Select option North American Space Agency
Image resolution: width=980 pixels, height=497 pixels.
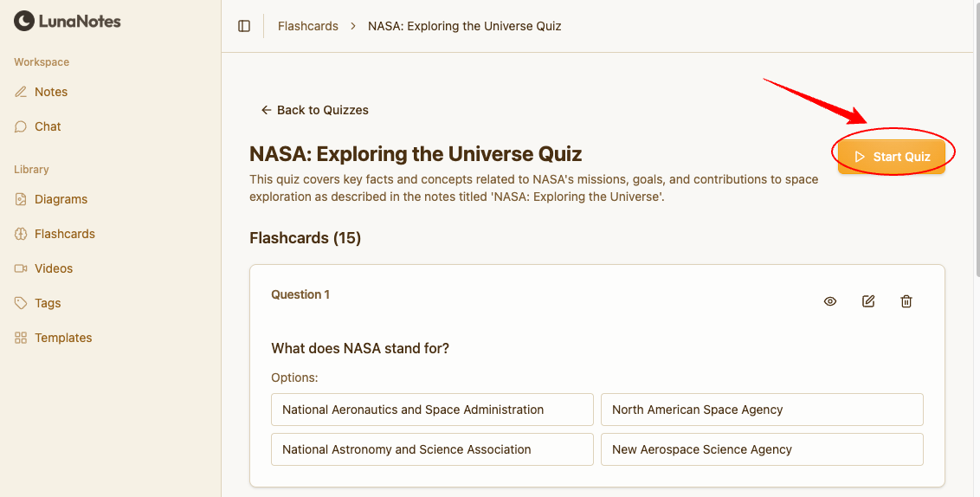[x=762, y=410]
